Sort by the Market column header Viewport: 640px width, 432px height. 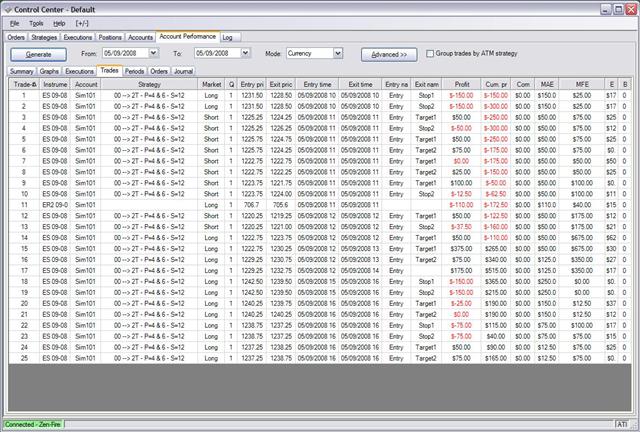(211, 84)
